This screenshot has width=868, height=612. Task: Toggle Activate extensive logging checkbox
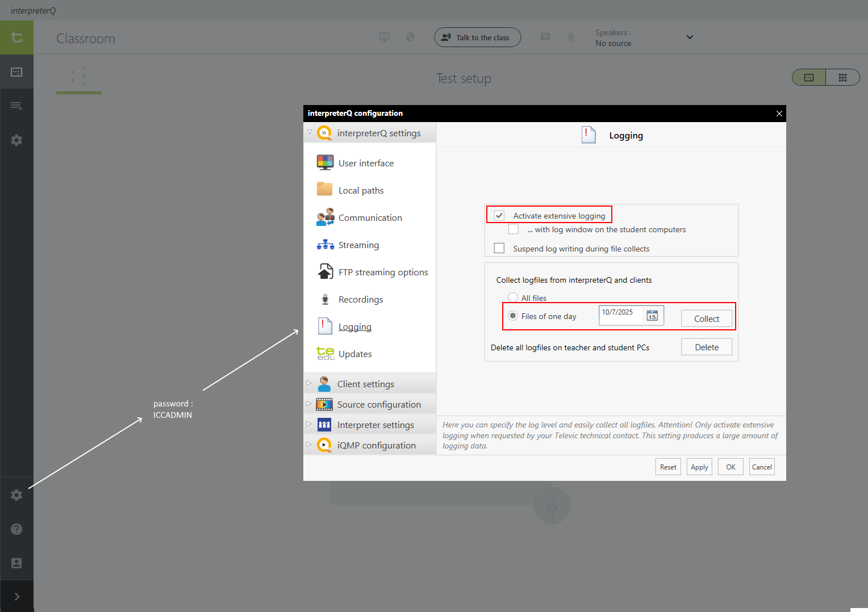pos(499,215)
